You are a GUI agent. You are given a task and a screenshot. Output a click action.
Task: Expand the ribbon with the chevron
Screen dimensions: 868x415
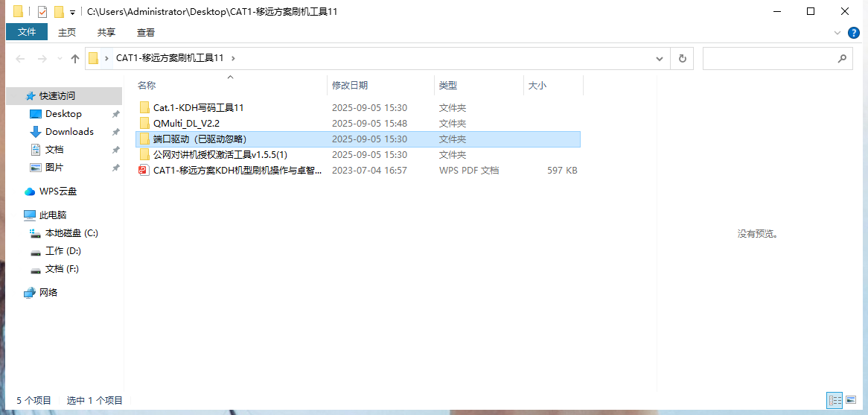pos(837,34)
